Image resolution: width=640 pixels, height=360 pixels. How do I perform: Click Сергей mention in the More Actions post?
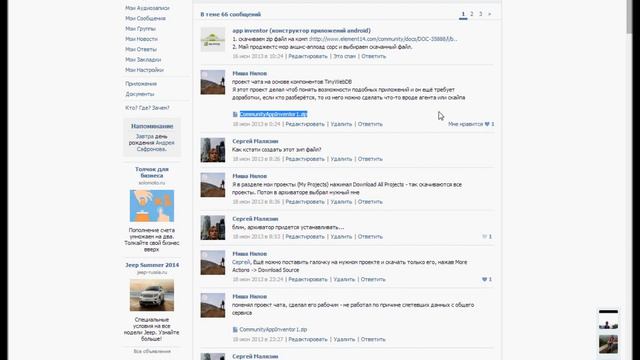coord(241,262)
